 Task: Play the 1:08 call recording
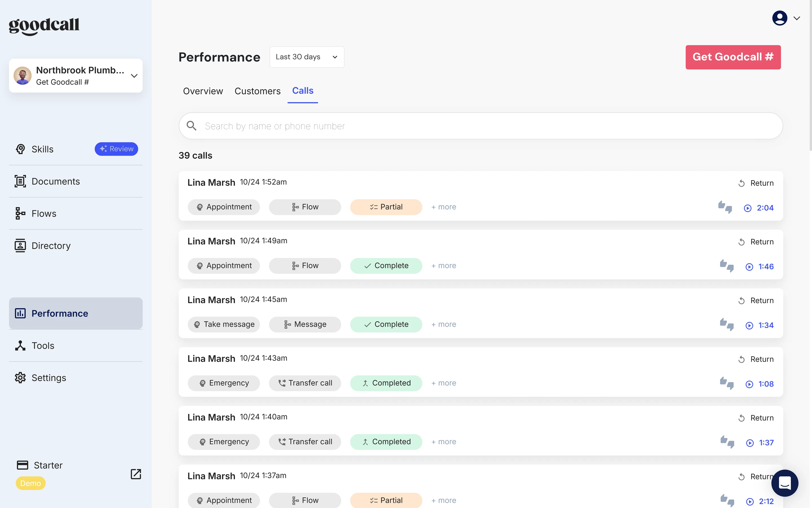[x=760, y=384]
